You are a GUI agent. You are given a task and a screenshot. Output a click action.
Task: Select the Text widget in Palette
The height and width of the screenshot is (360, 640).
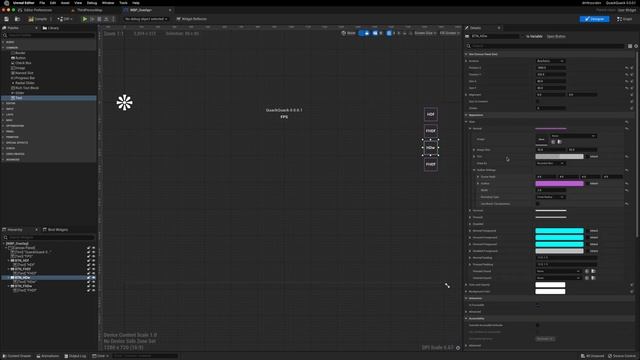49,98
